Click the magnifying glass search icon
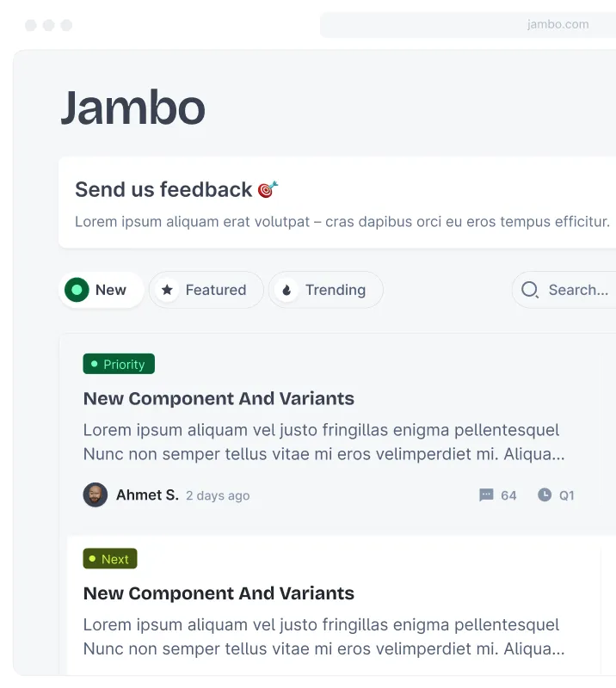 tap(528, 290)
